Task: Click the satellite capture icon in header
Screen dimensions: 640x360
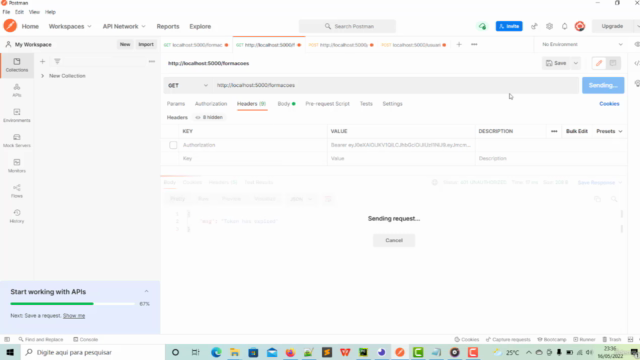Action: click(x=534, y=26)
